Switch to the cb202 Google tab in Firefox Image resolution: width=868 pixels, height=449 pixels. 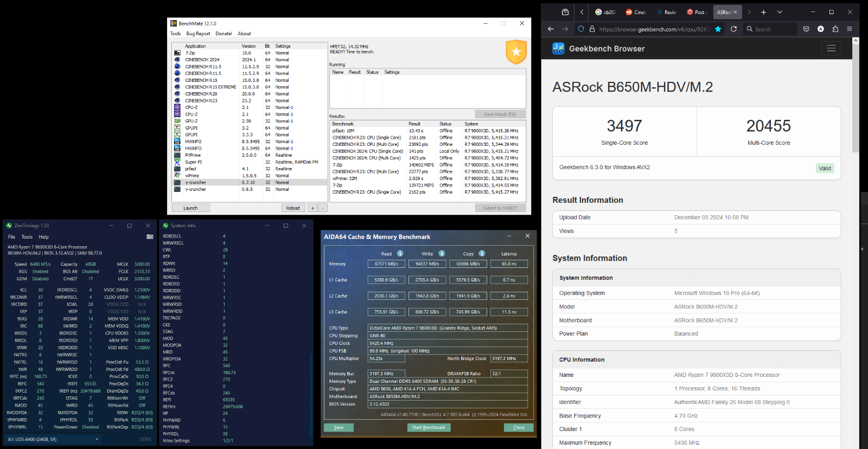[605, 12]
